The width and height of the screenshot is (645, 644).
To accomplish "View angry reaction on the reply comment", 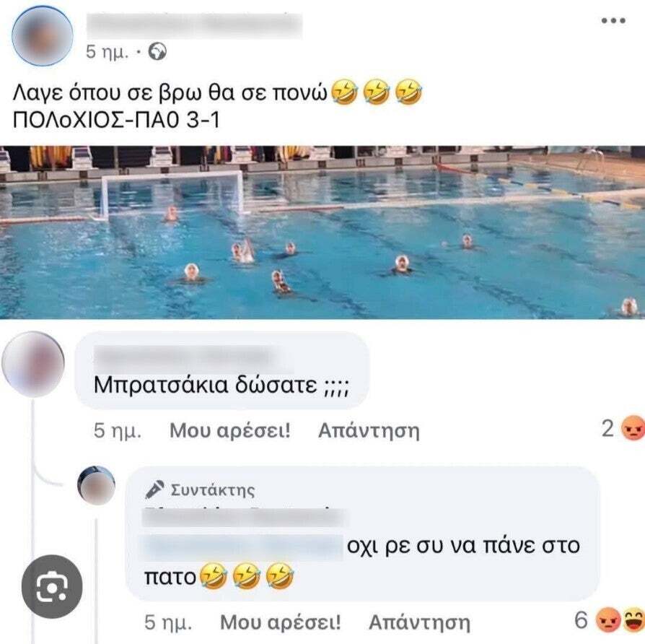I will point(608,619).
